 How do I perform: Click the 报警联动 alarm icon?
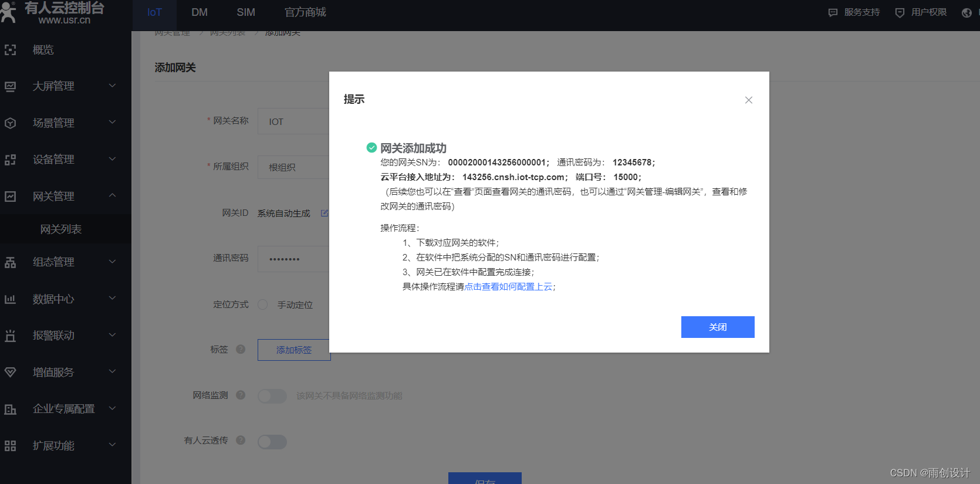coord(11,336)
